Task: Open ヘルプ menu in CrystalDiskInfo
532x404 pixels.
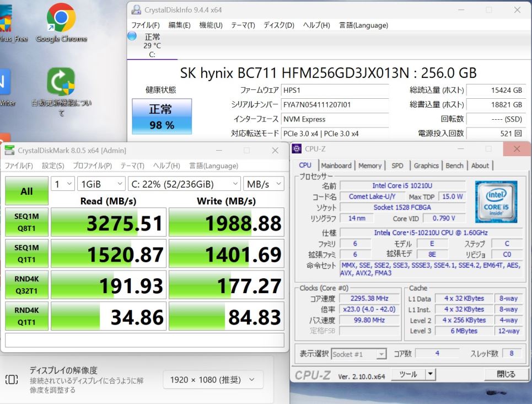Action: [316, 25]
